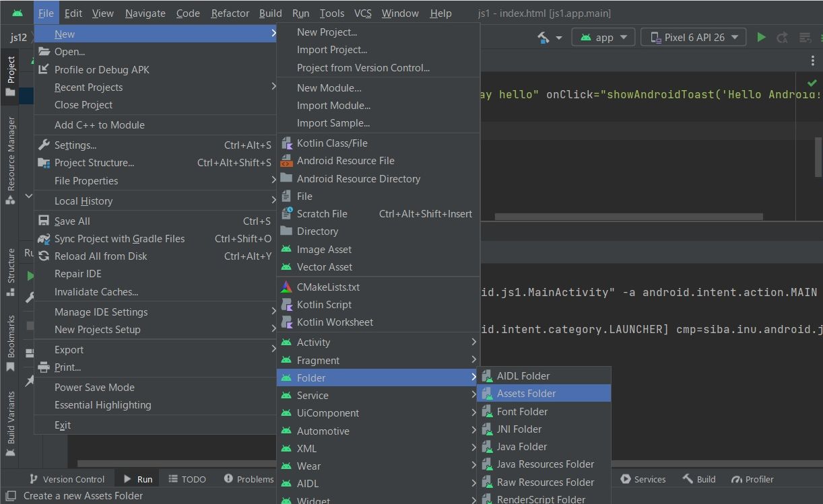The width and height of the screenshot is (823, 504).
Task: Select JNI Folder option
Action: [x=544, y=429]
